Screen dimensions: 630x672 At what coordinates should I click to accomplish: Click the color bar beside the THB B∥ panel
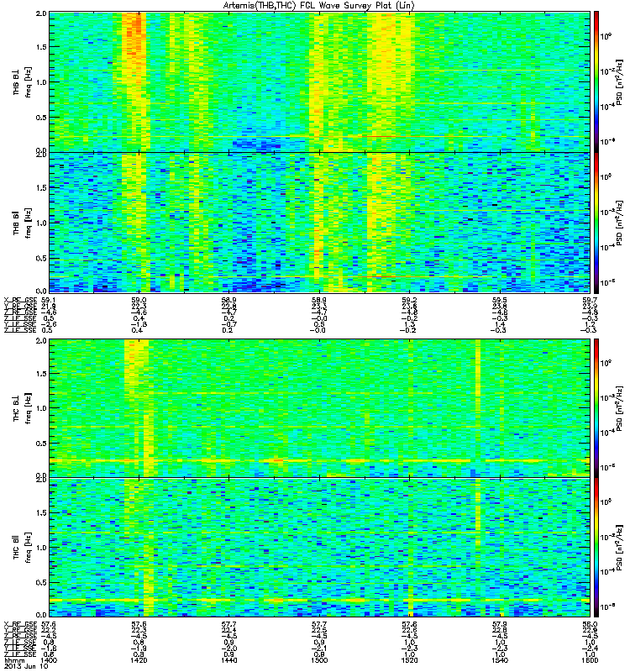click(596, 223)
